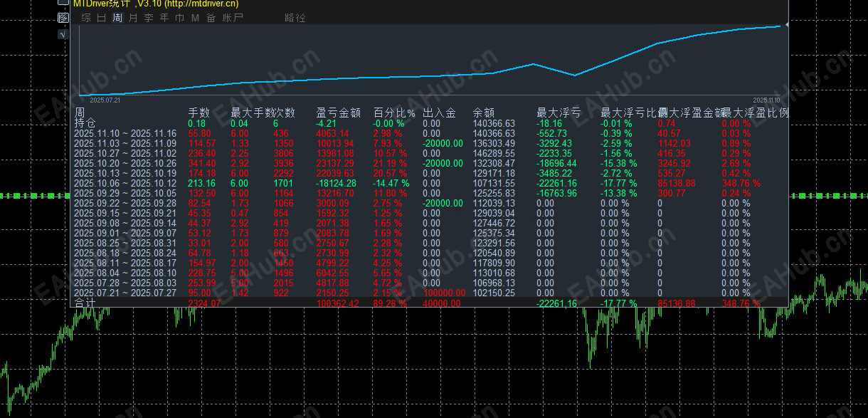
Task: Select row 2025.08.25 ~ 2025.08.31
Action: click(125, 243)
